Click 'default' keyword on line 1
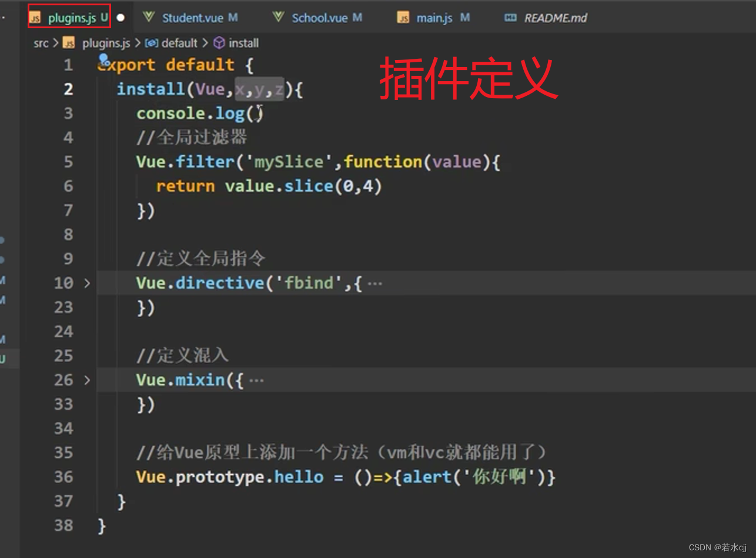Image resolution: width=756 pixels, height=558 pixels. (200, 65)
